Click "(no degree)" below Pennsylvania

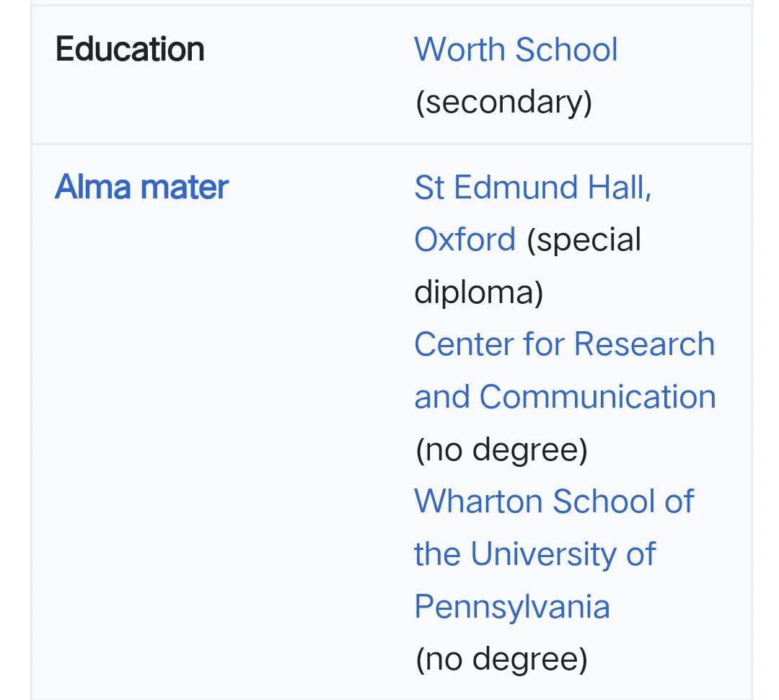(502, 660)
